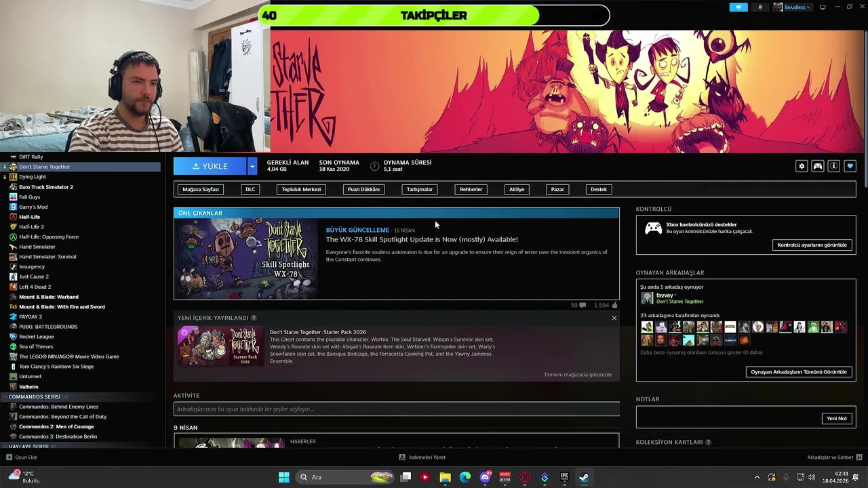Click taskbar volume speaker icon
This screenshot has width=868, height=488.
click(812, 477)
